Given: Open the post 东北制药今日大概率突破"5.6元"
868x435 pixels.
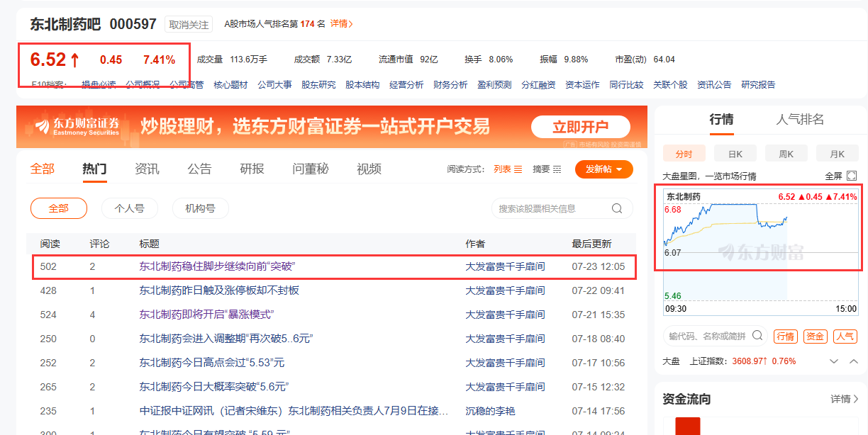Looking at the screenshot, I should tap(214, 387).
